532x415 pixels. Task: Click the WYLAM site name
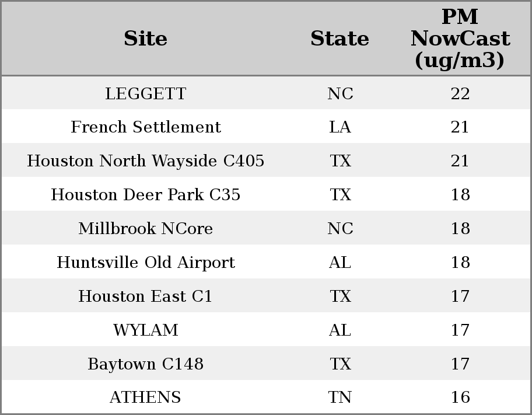pyautogui.click(x=145, y=330)
